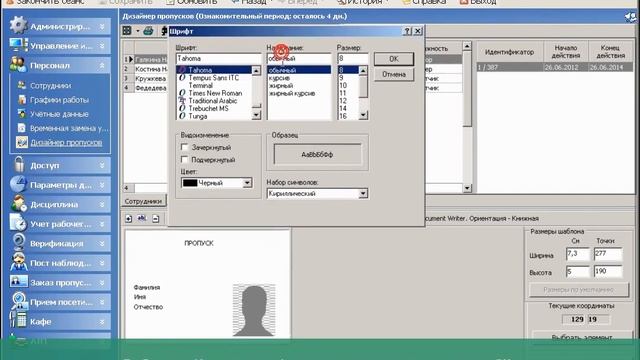Click the person photo placeholder on template
This screenshot has height=360, width=640.
[x=254, y=311]
